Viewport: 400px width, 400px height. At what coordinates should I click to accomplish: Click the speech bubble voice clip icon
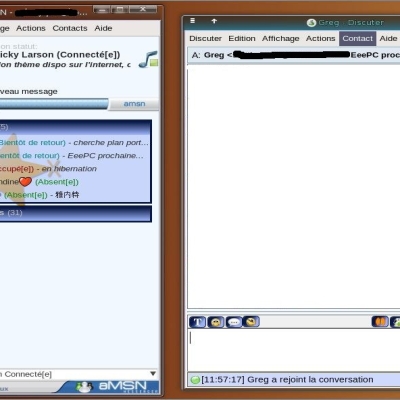(234, 322)
